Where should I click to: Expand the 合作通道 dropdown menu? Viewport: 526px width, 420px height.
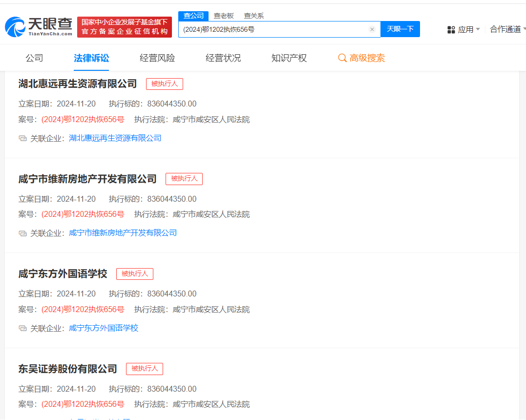507,29
